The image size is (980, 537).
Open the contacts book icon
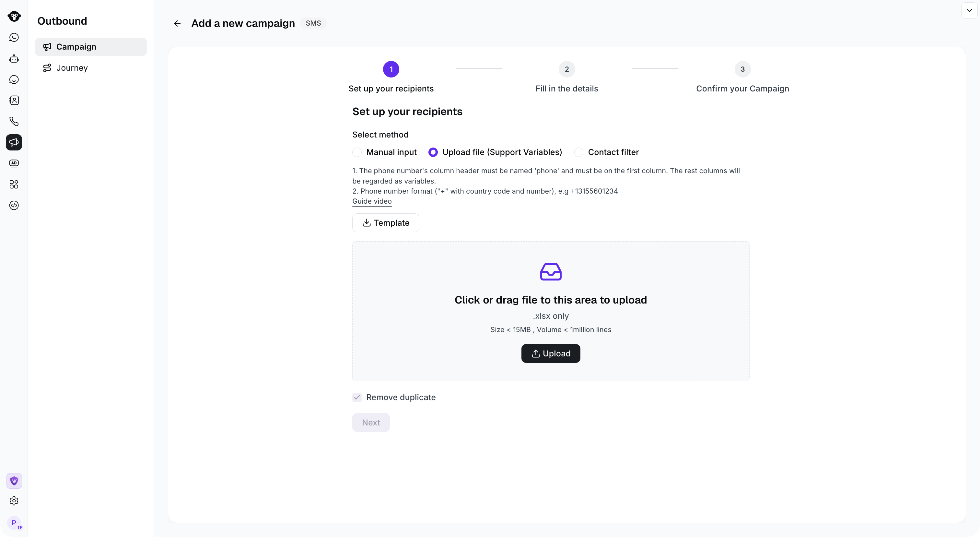coord(14,101)
